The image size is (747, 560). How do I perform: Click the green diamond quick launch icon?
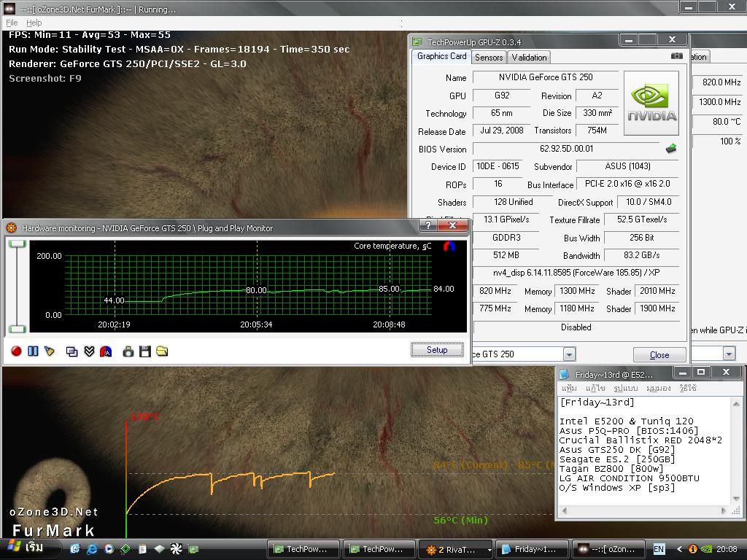[125, 549]
